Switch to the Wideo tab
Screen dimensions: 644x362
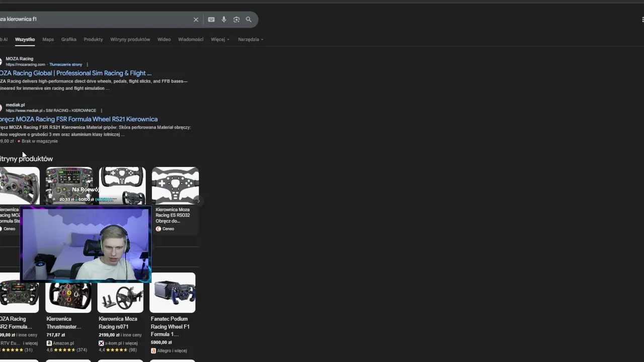pos(164,39)
